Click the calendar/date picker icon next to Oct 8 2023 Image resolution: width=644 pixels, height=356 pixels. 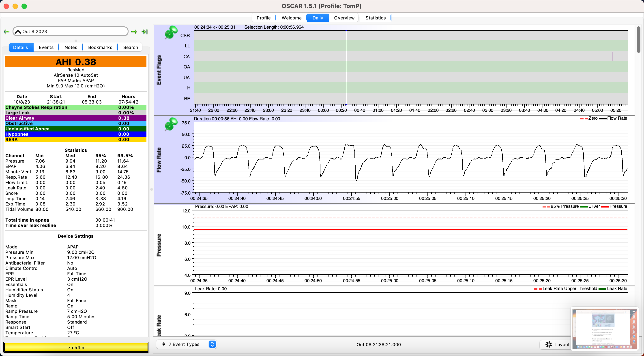17,31
